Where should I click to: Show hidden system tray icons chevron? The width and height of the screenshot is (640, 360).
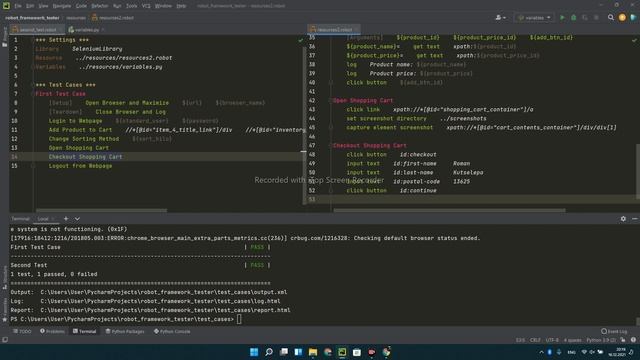[542, 352]
